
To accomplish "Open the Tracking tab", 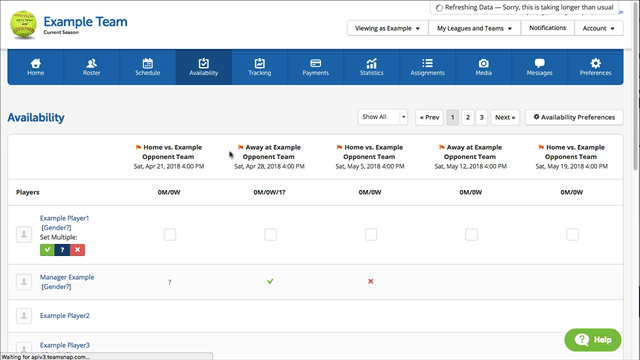I will coord(260,67).
